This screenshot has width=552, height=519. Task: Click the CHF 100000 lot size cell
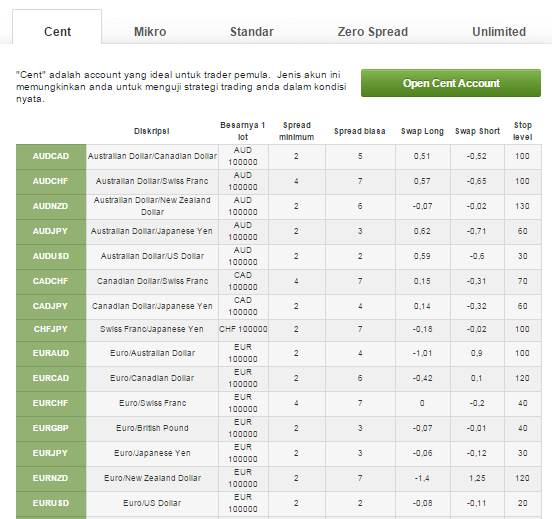[x=243, y=330]
